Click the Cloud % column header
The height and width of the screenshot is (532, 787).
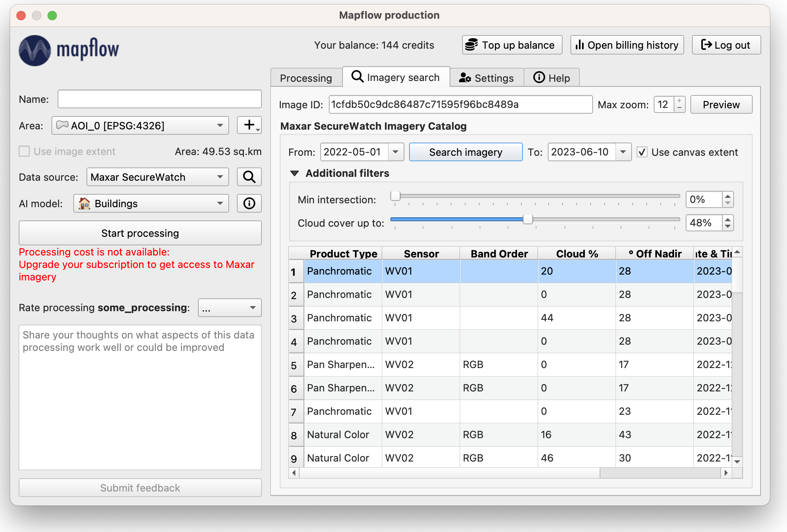(x=577, y=254)
